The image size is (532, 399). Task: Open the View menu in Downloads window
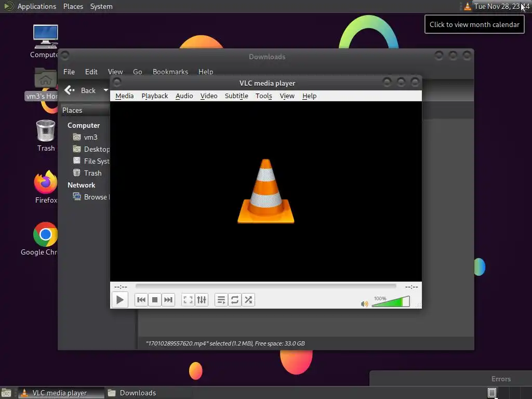click(x=115, y=72)
